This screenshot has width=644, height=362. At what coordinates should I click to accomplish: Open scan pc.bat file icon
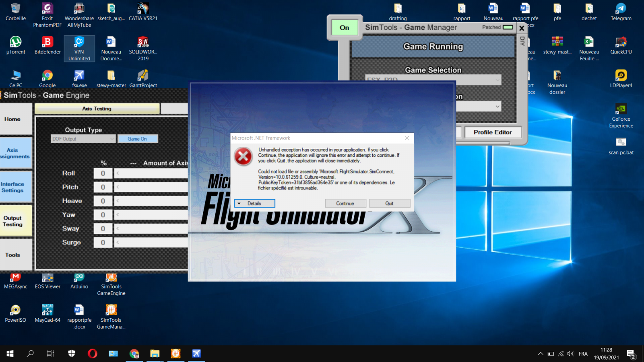click(621, 146)
